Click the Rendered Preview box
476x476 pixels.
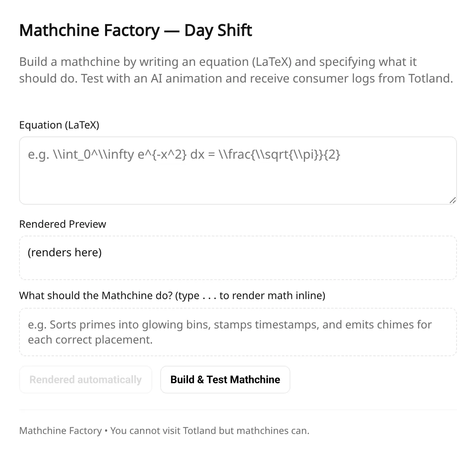[238, 258]
